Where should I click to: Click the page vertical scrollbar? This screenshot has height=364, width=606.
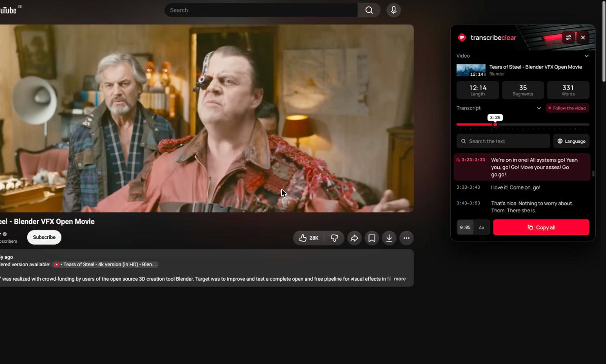604,42
